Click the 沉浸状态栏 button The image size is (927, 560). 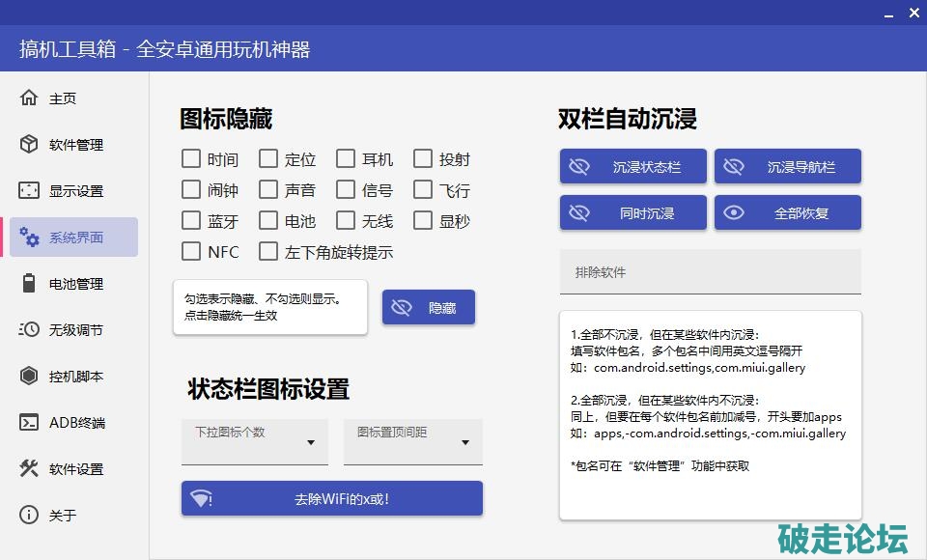tap(633, 166)
